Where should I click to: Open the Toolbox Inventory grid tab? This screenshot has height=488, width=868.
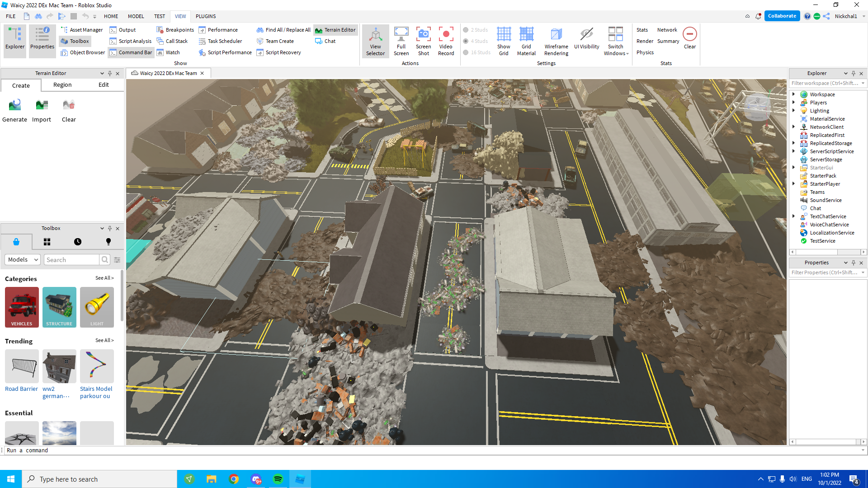47,242
